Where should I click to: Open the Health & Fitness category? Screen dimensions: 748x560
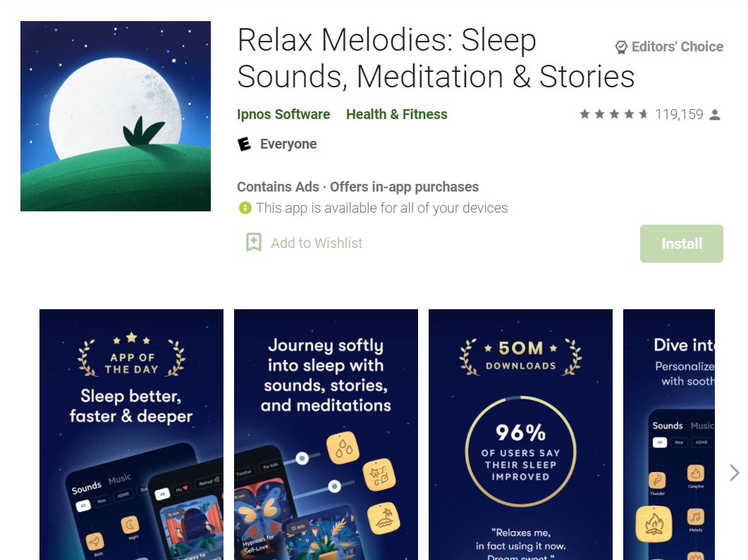(396, 114)
